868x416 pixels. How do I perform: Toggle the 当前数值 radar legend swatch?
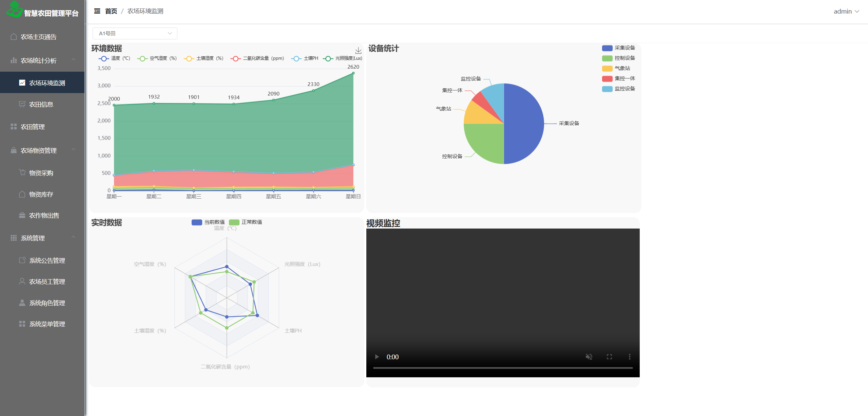[197, 222]
